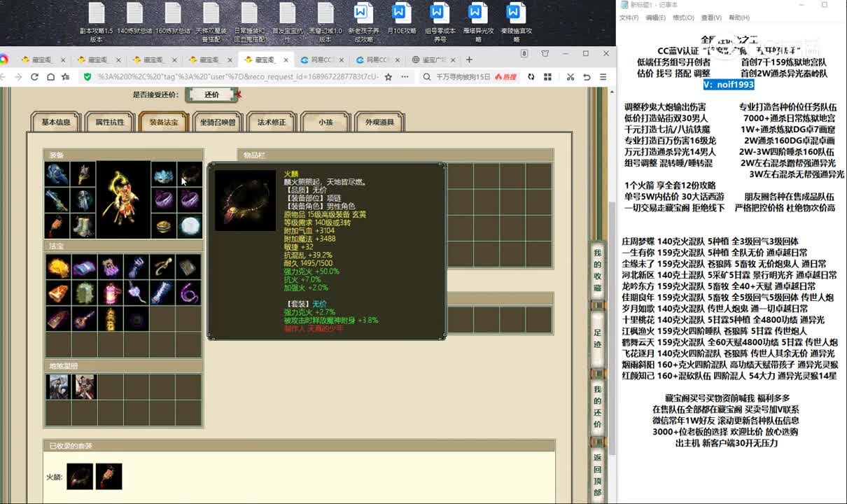The height and width of the screenshot is (504, 847).
Task: Open the 文件(F) menu in Notepad
Action: 629,17
